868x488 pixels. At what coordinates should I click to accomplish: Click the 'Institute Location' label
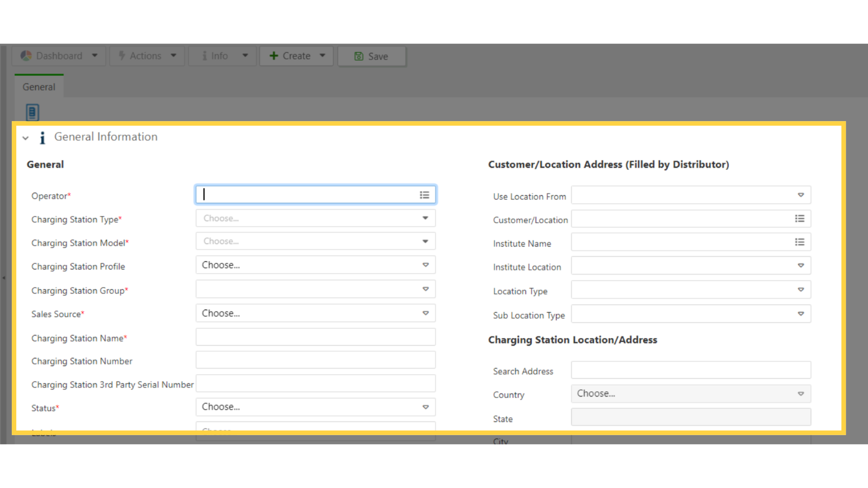point(527,267)
